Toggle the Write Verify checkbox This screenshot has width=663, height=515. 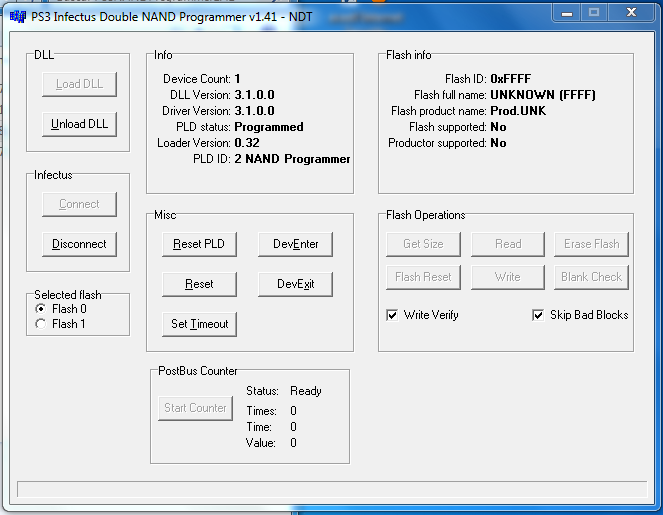[x=392, y=315]
